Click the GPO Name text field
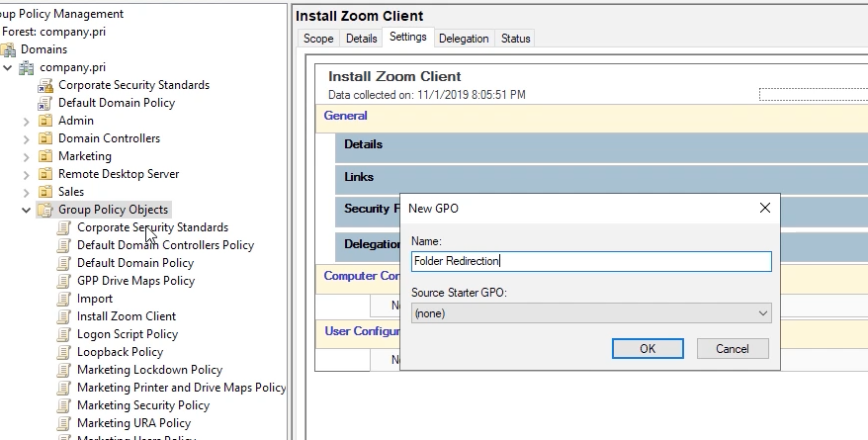This screenshot has width=868, height=440. (x=590, y=261)
